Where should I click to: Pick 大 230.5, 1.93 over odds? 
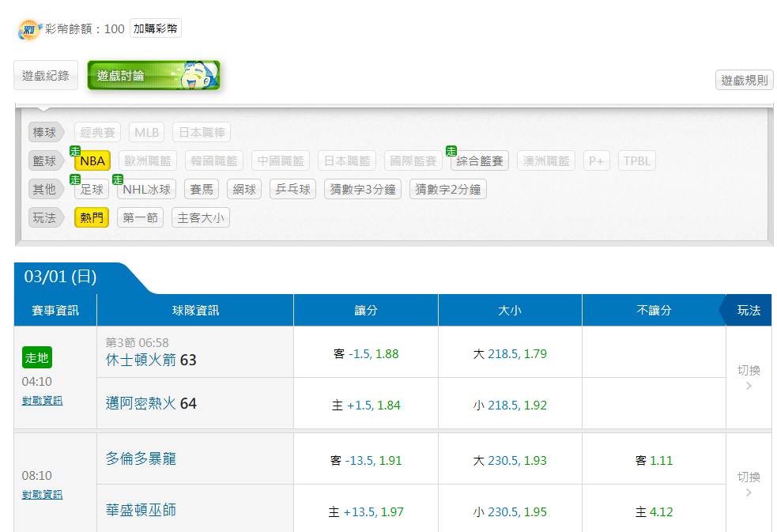(510, 461)
